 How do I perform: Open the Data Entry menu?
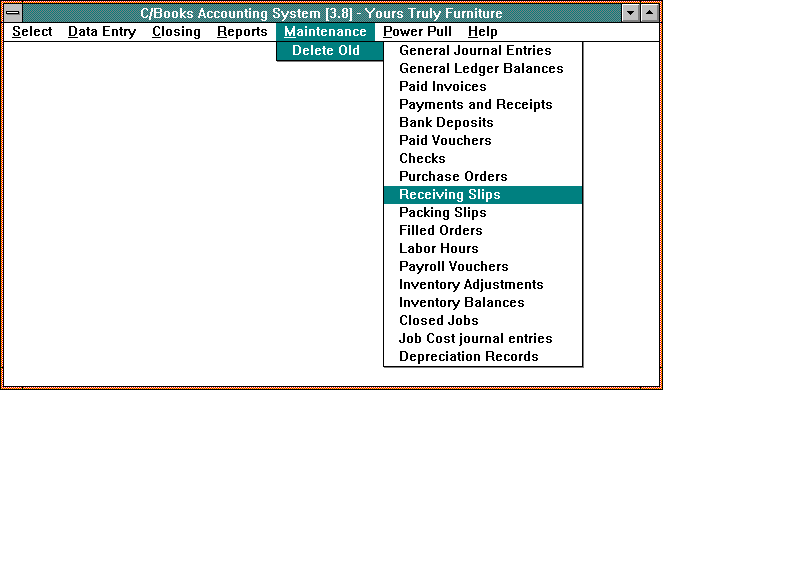coord(101,32)
